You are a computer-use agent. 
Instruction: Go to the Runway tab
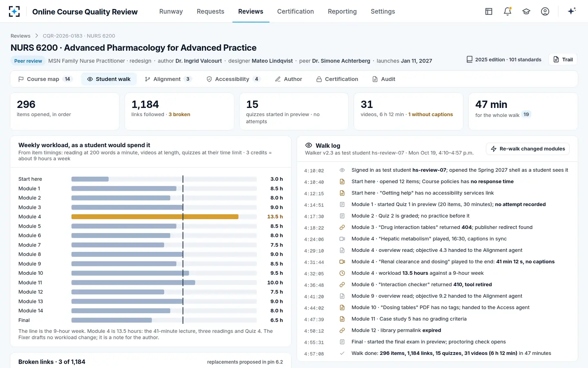171,11
